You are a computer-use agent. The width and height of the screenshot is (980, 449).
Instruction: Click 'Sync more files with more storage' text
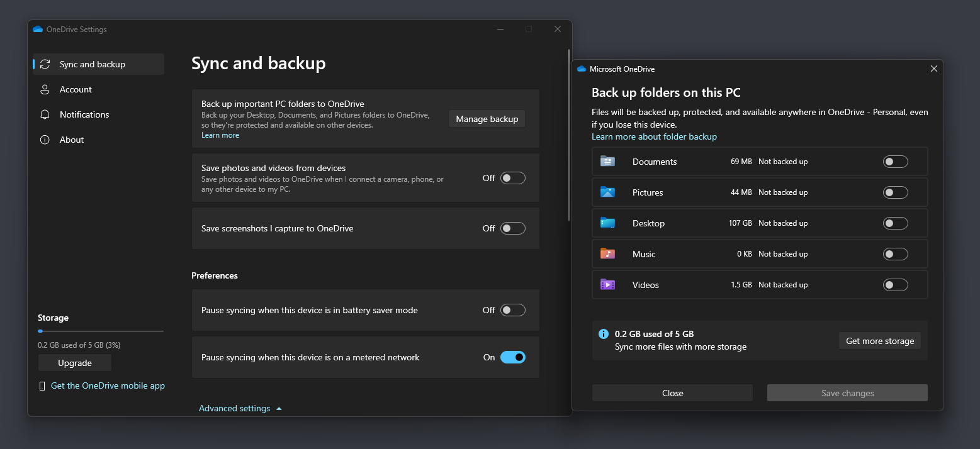coord(680,346)
